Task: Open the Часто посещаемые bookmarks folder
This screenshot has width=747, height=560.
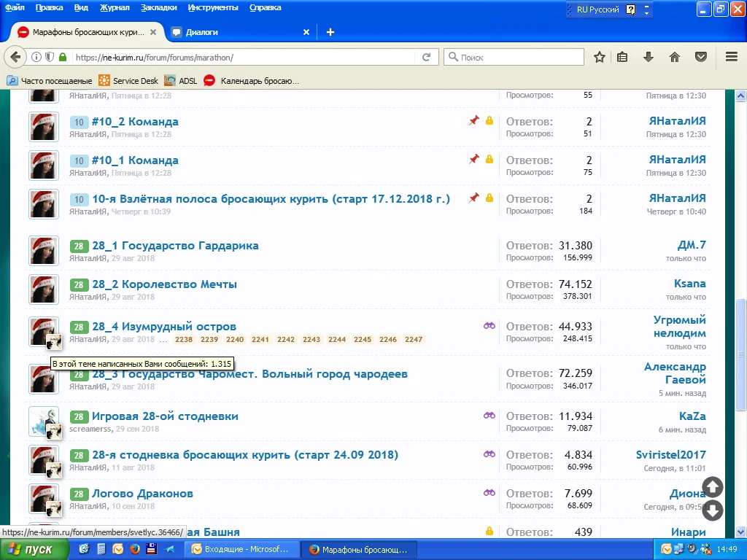Action: point(50,81)
